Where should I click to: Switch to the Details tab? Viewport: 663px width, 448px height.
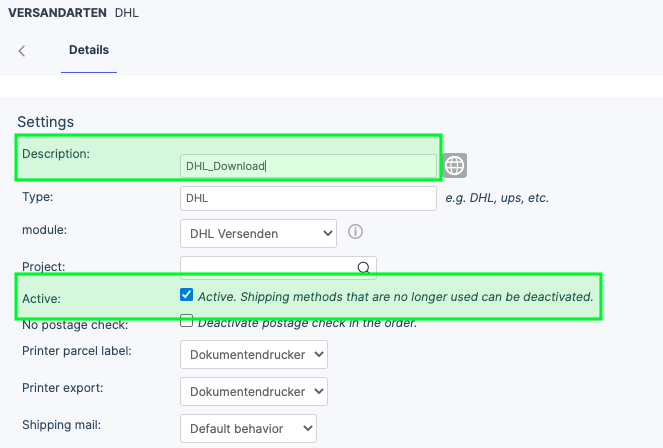[89, 50]
